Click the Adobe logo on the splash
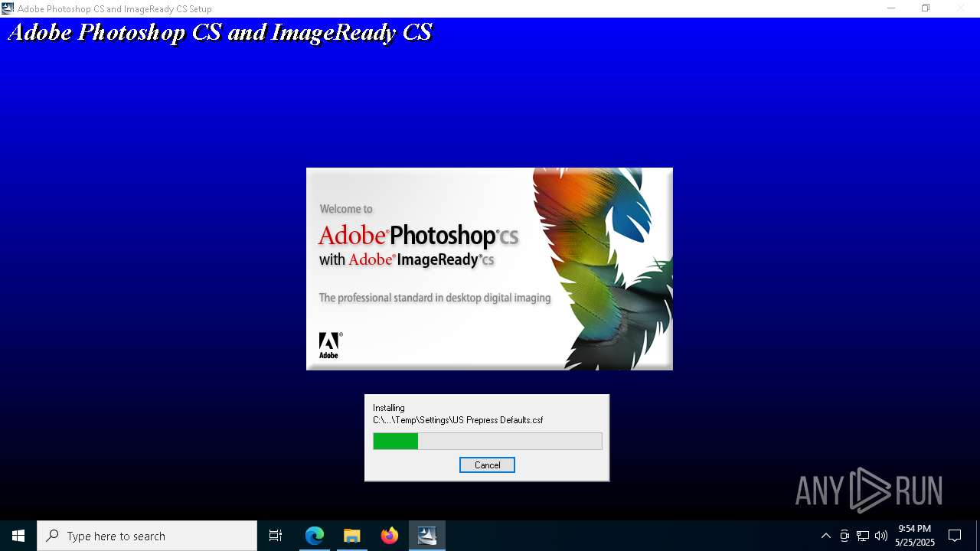Viewport: 980px width, 551px height. 330,345
